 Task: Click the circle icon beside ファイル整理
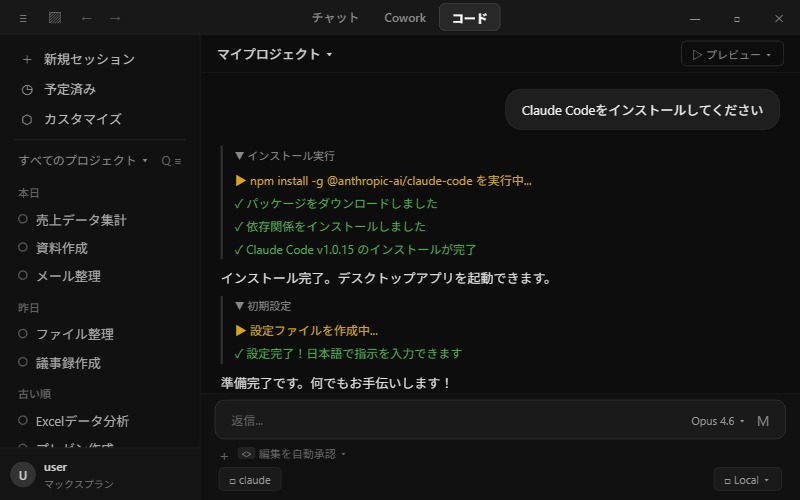(23, 333)
